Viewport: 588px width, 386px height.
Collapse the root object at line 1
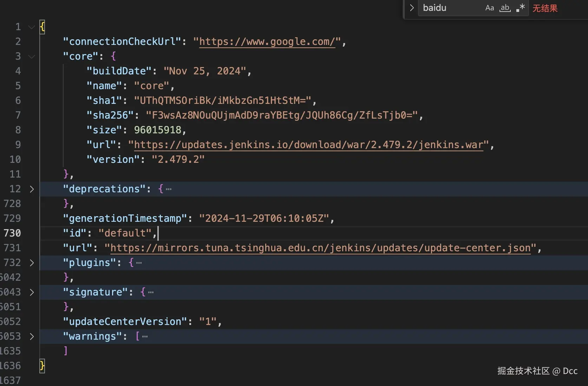click(32, 27)
